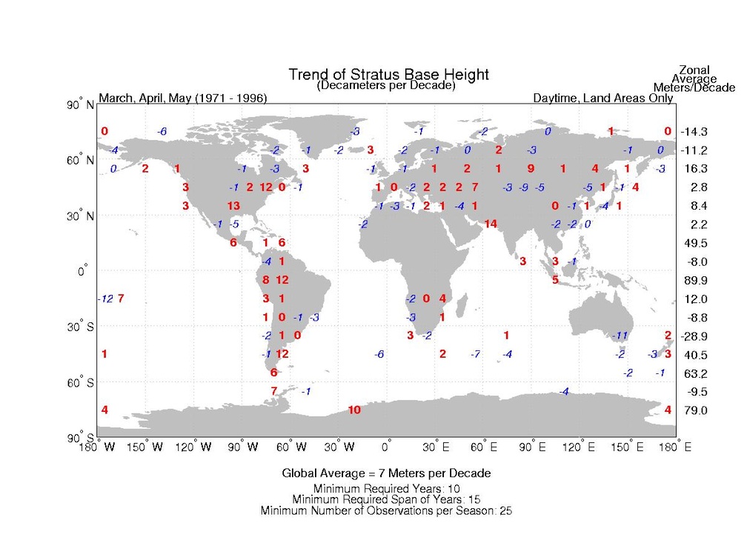Image resolution: width=747 pixels, height=560 pixels.
Task: Click the zonal average value 89.9
Action: pos(696,280)
